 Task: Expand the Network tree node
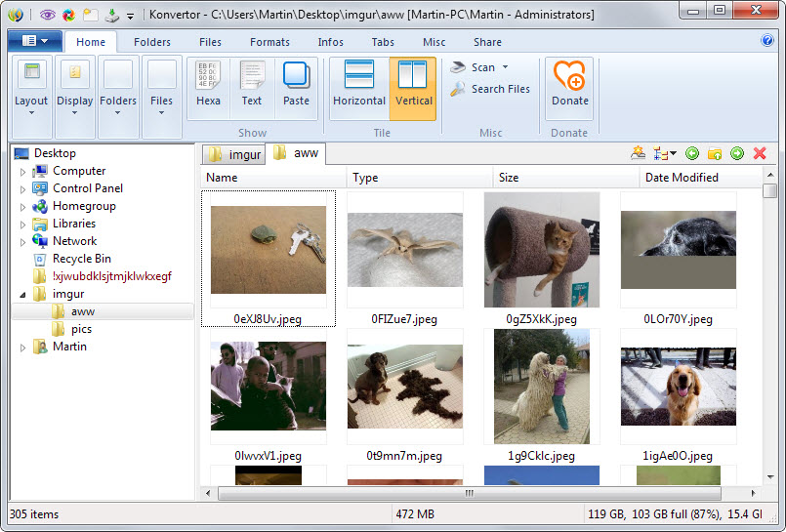click(x=22, y=242)
